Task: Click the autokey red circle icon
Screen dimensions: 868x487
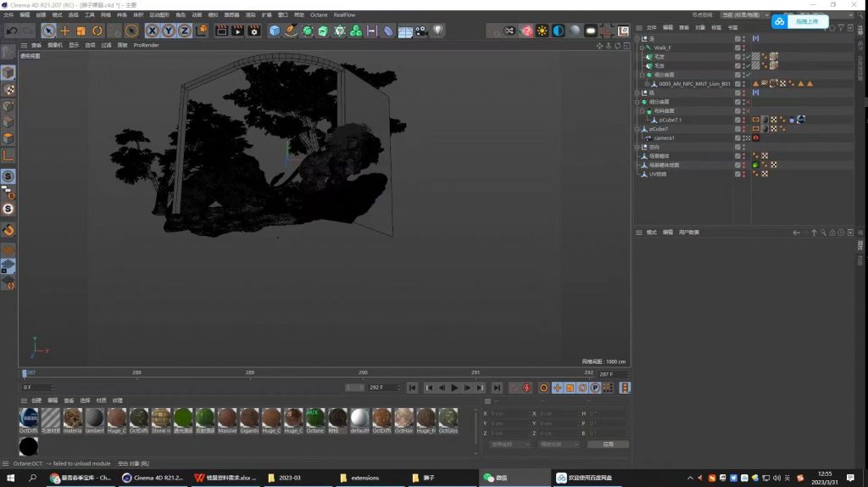Action: pos(527,388)
